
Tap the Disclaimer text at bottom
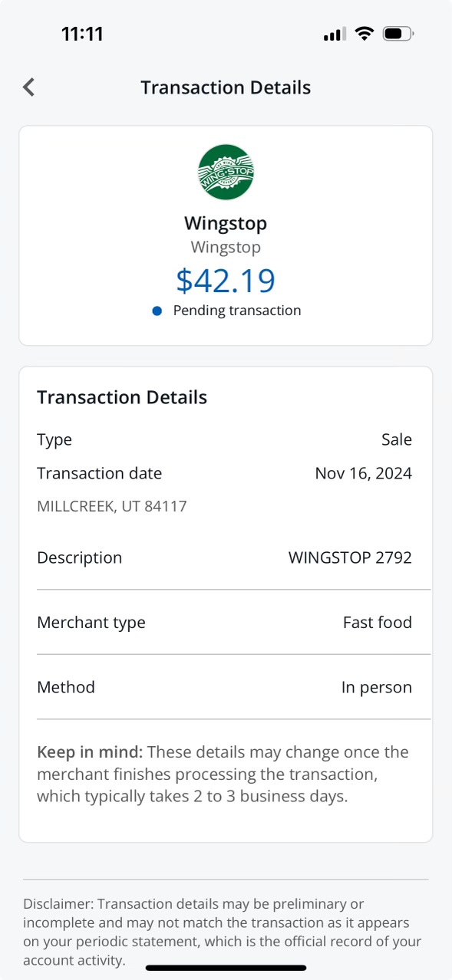coord(223,932)
